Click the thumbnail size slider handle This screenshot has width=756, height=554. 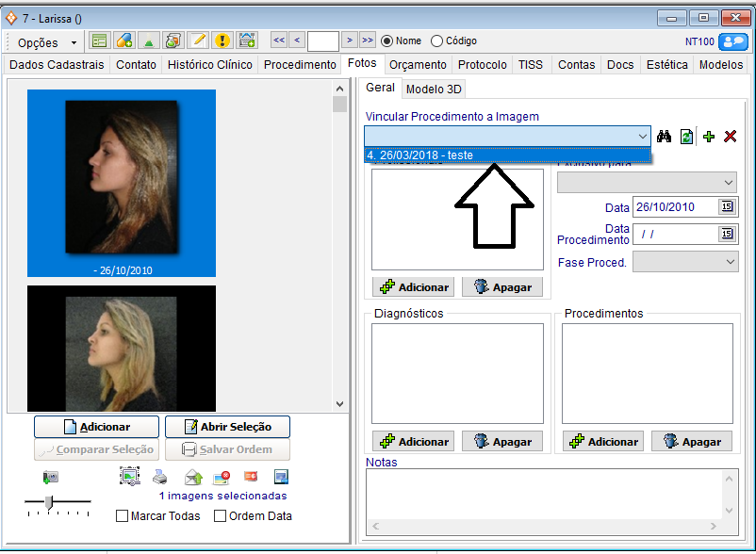point(49,502)
